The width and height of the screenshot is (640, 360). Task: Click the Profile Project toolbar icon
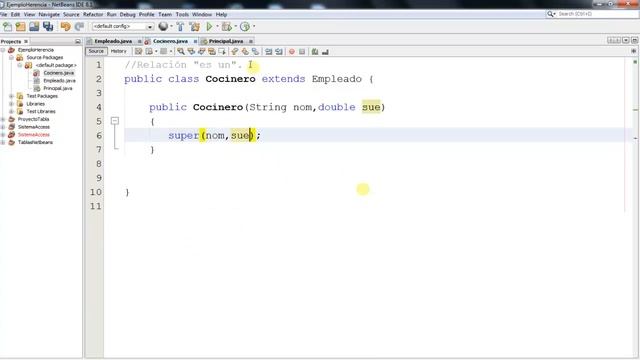pyautogui.click(x=245, y=27)
